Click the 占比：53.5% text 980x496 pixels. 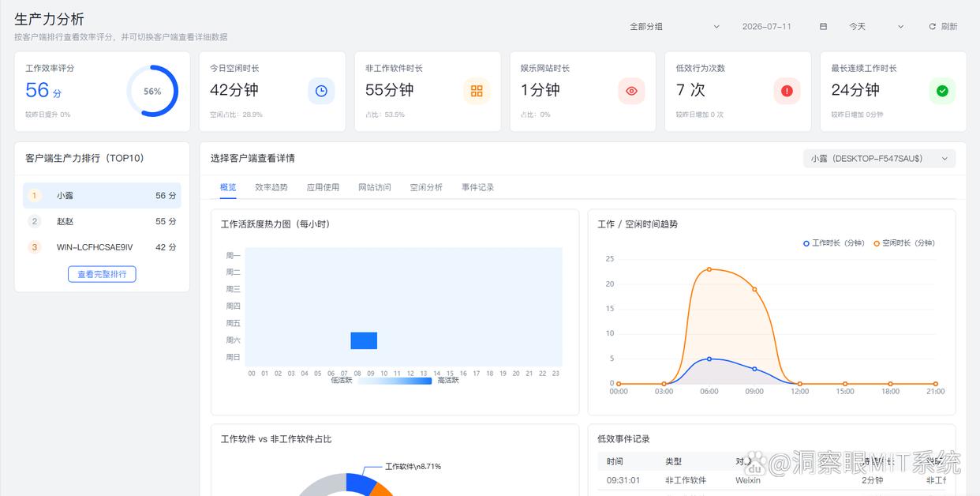coord(385,115)
